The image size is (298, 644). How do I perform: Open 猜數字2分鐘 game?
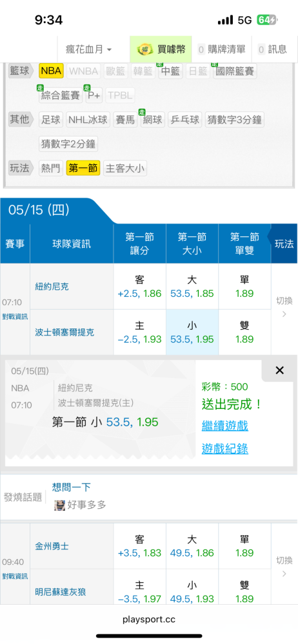(x=68, y=144)
